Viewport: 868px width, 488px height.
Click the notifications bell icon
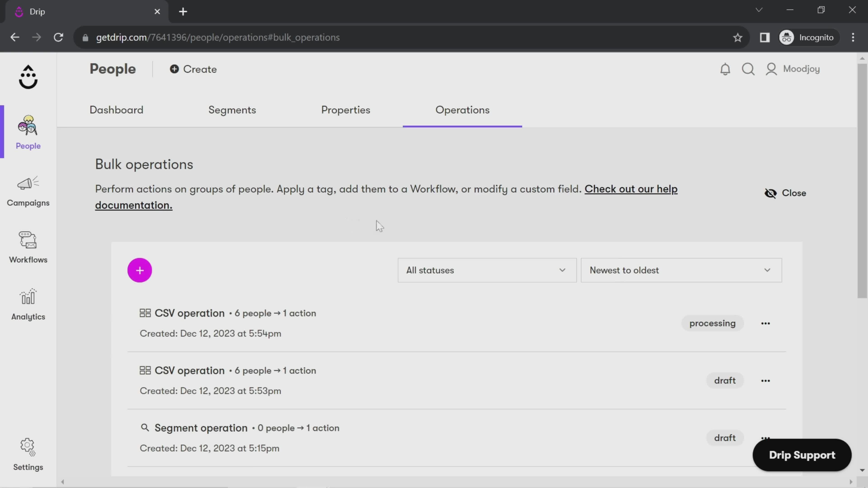(726, 68)
